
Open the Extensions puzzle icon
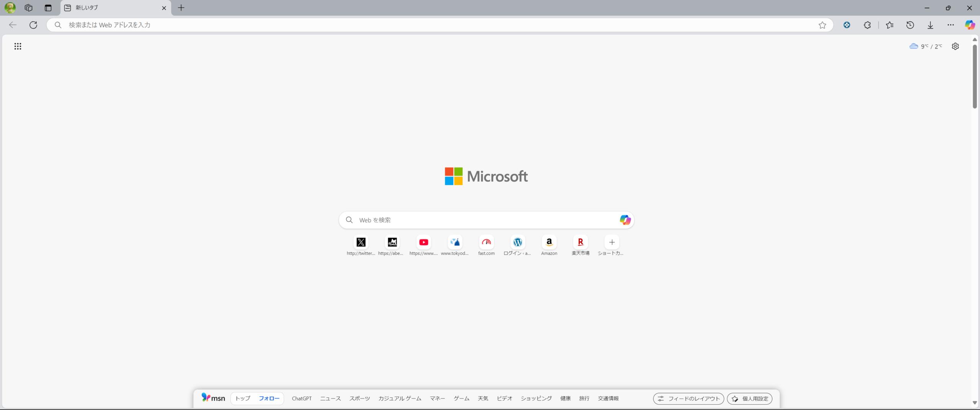[867, 25]
